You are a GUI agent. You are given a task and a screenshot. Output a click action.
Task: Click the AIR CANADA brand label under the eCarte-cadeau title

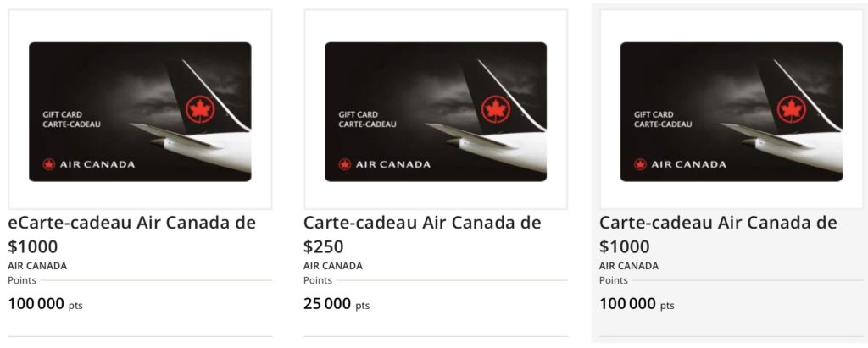[37, 266]
